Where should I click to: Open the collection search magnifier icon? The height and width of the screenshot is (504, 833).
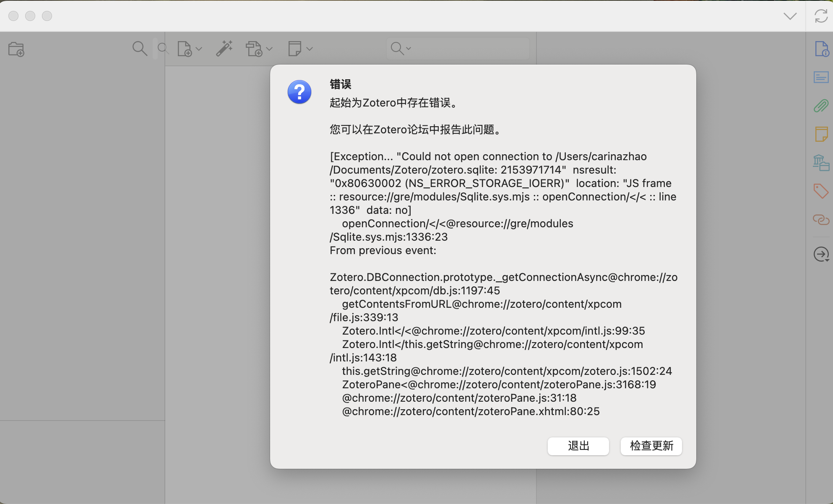[140, 49]
